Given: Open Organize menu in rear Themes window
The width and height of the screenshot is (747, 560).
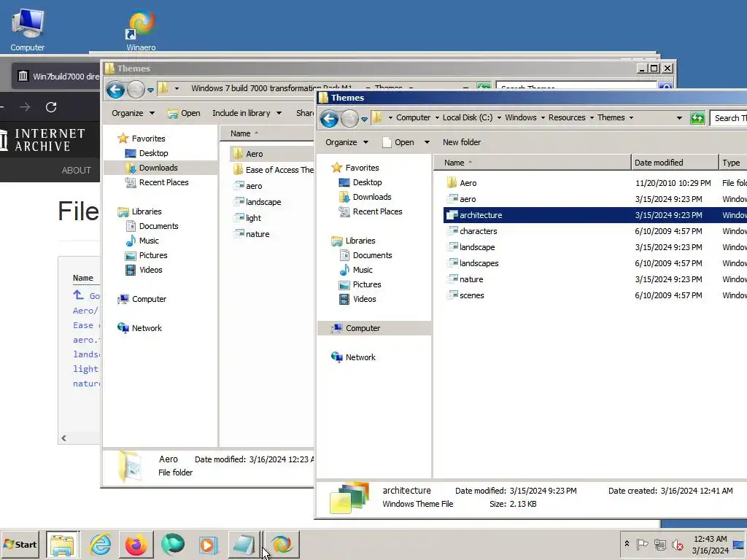Looking at the screenshot, I should click(133, 113).
